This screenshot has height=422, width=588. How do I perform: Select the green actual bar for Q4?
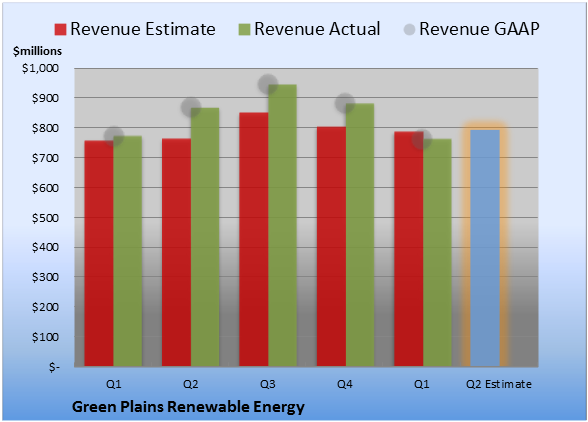coord(360,235)
